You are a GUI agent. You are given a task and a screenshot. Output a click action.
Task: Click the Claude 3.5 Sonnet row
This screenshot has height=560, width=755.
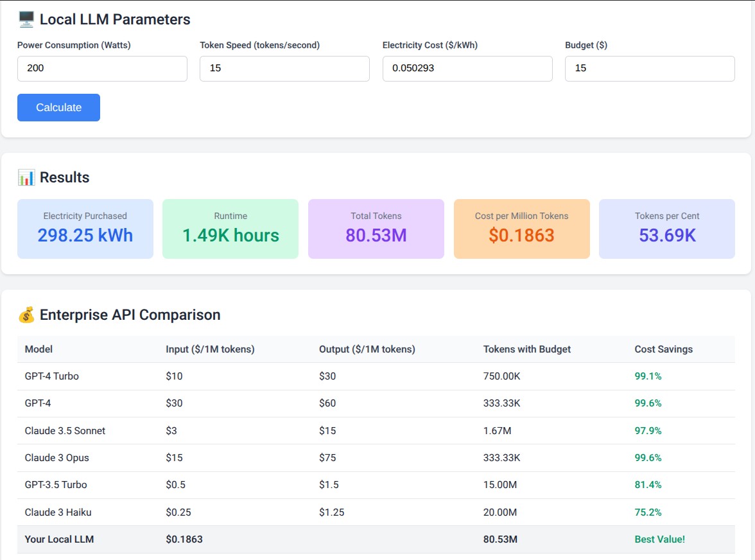coord(376,431)
